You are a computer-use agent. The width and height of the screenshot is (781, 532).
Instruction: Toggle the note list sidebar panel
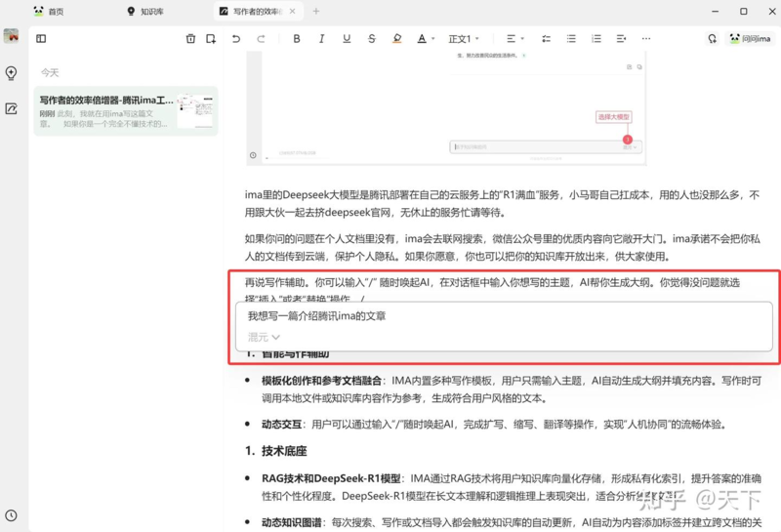click(x=41, y=39)
